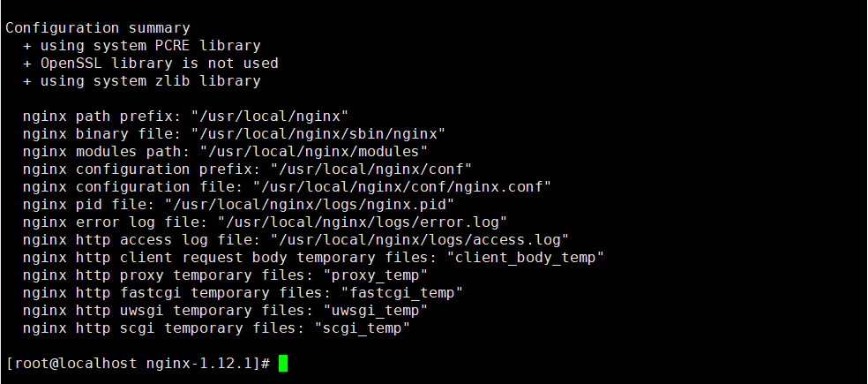
Task: Click the "nginx binary file" line
Action: [234, 134]
